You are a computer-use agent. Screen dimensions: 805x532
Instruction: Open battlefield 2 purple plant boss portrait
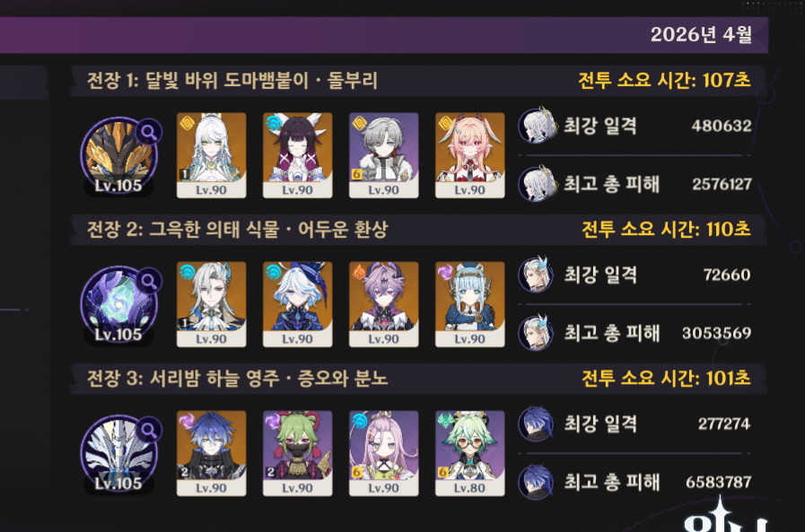click(118, 305)
